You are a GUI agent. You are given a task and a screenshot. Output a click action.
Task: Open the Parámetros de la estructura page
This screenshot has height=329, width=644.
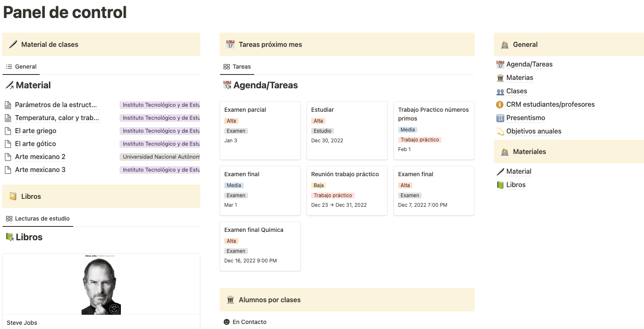tap(56, 105)
